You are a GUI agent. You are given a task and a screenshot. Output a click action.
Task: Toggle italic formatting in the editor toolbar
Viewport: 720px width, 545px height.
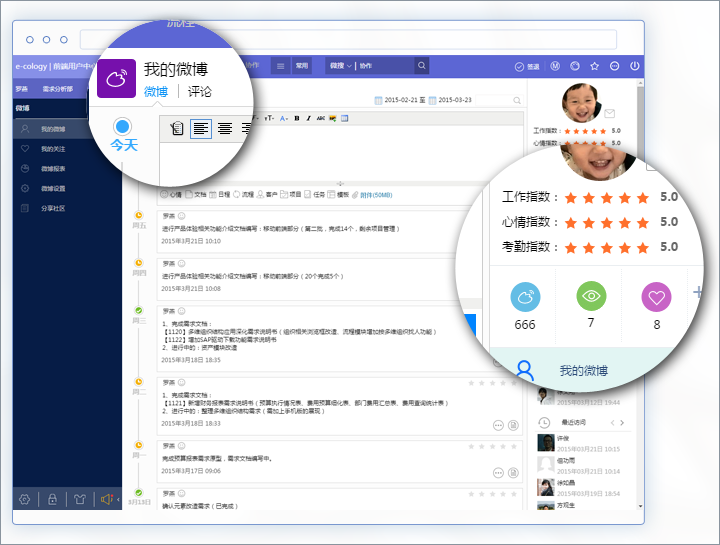309,118
